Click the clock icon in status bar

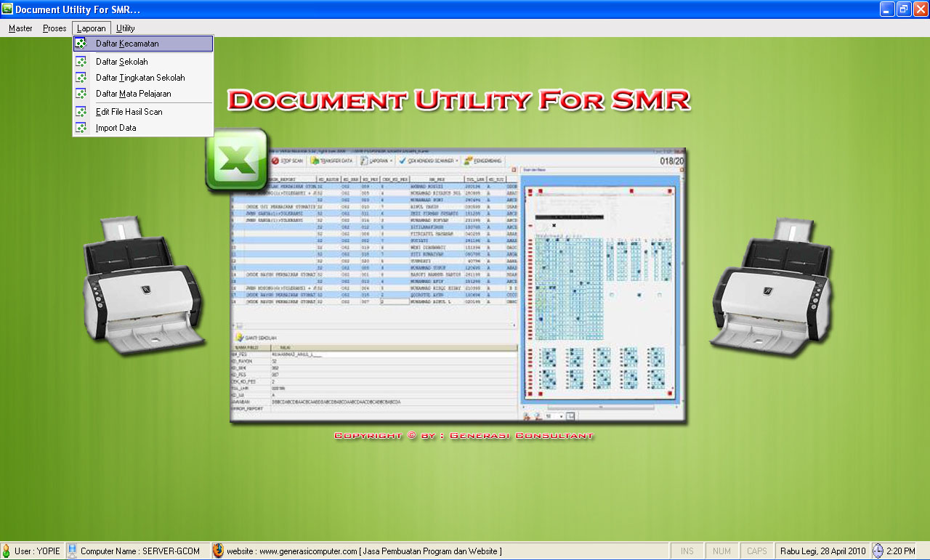point(878,551)
